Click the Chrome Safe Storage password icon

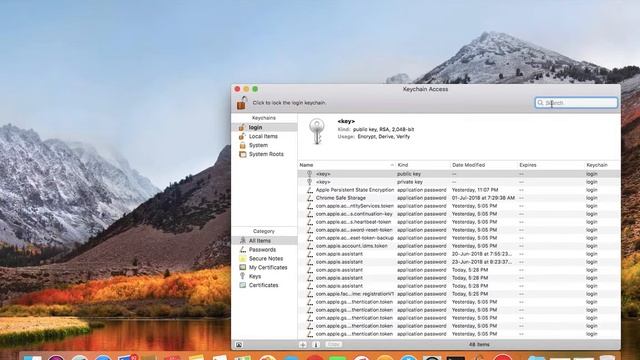point(310,198)
